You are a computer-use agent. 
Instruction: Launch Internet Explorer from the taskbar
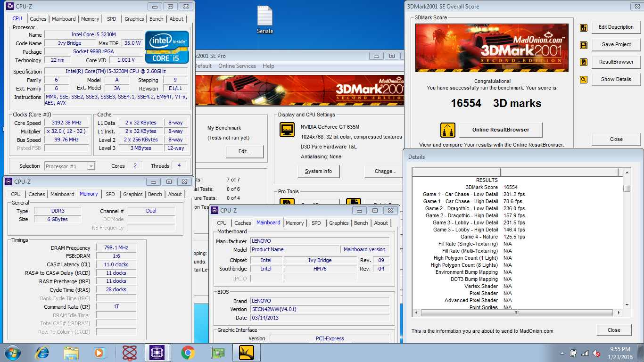42,353
